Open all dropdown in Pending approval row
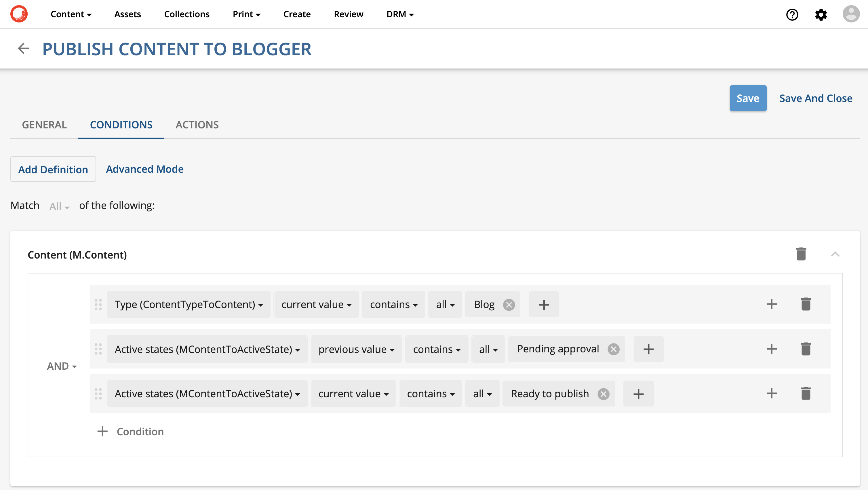 click(488, 349)
